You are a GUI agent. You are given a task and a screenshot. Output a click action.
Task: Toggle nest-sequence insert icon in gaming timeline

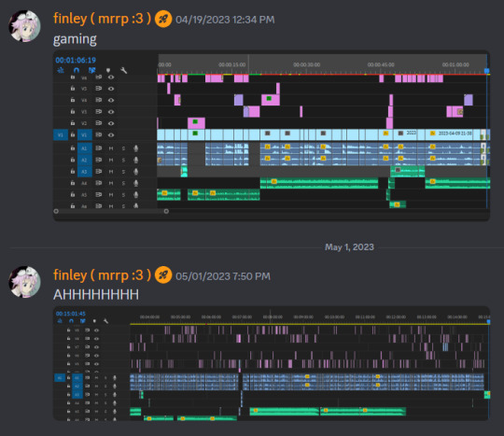pos(61,70)
